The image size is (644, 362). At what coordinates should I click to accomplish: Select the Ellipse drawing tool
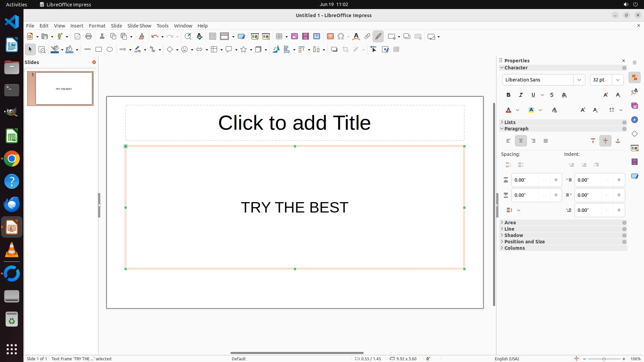[110, 50]
